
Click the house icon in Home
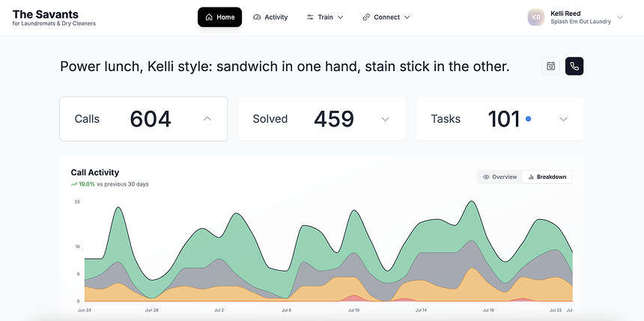pos(209,17)
